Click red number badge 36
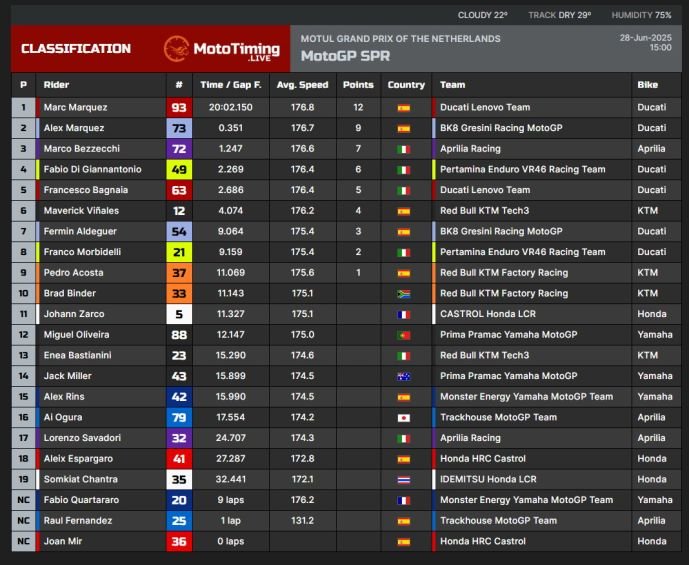 179,541
